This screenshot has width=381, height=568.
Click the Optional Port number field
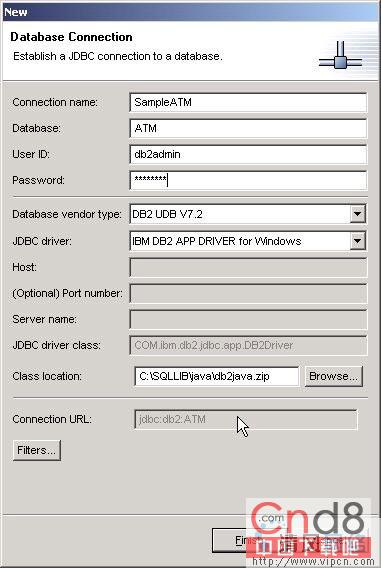(248, 293)
